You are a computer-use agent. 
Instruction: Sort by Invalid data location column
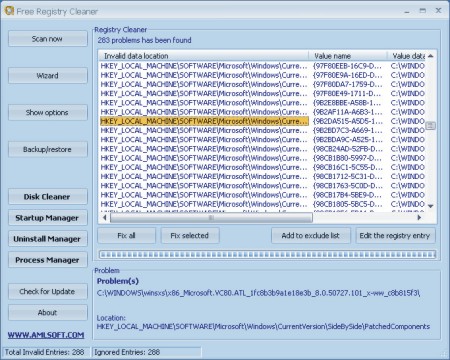pos(203,56)
